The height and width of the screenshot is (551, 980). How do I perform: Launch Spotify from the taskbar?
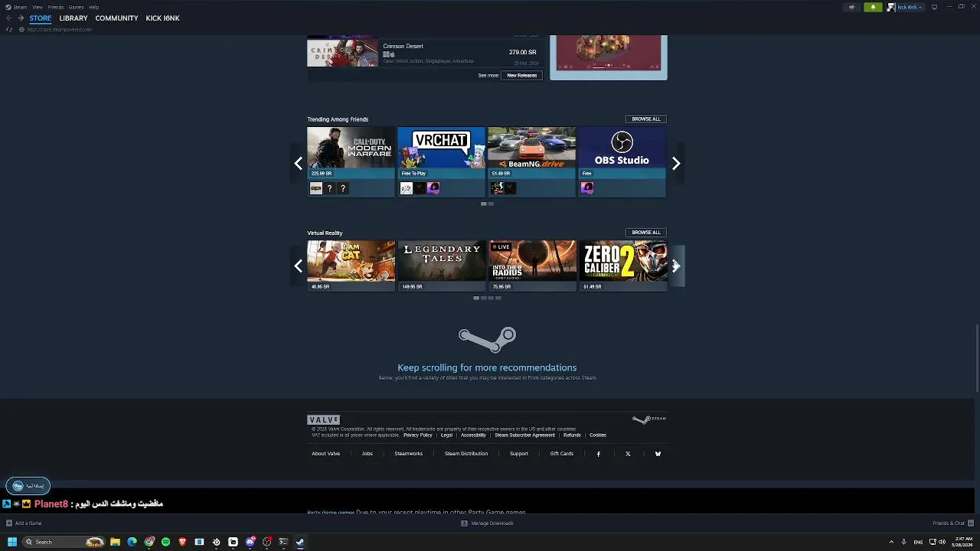[165, 542]
